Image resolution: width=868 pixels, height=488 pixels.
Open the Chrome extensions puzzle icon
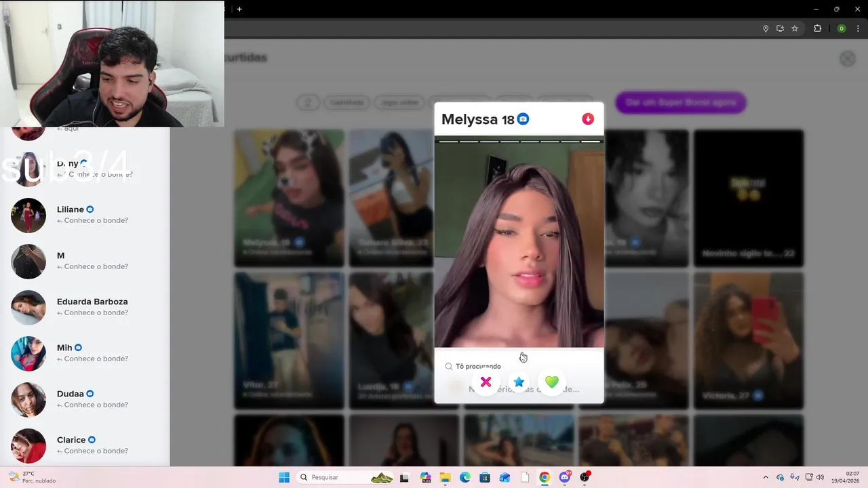(817, 28)
